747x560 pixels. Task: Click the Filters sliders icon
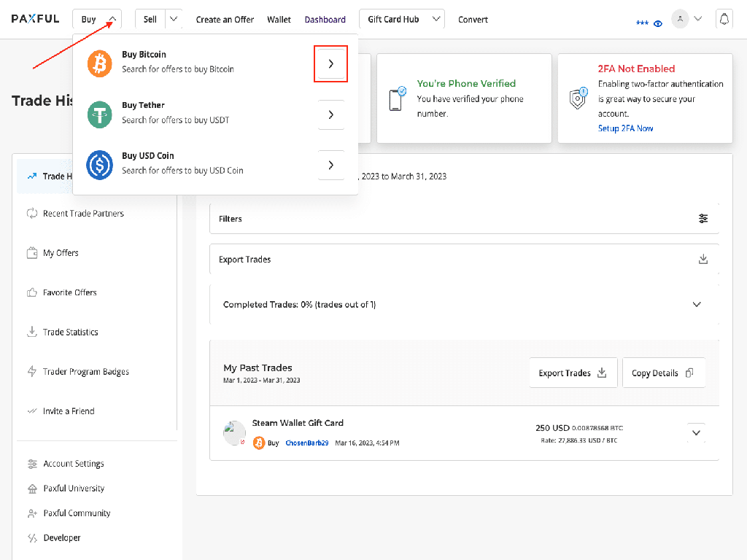pyautogui.click(x=703, y=219)
